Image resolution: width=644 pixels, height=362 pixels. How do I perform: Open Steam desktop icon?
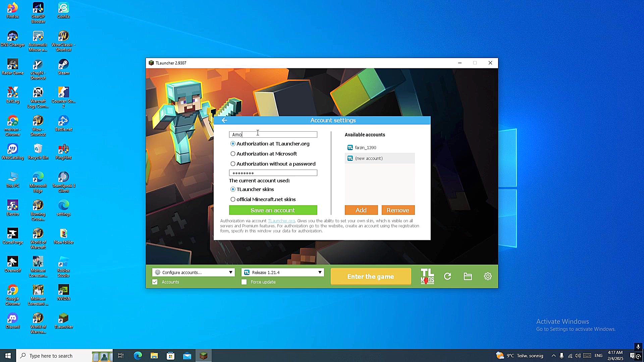(63, 67)
